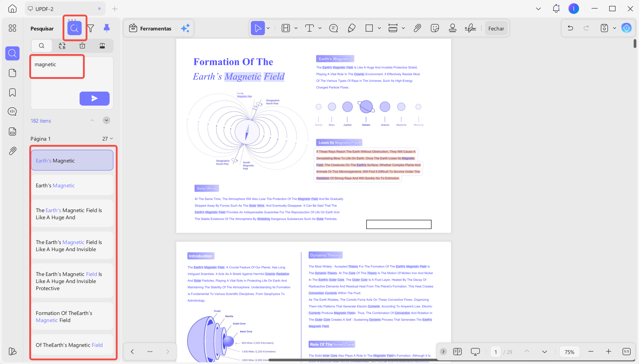The image size is (639, 364).
Task: Run the search with the send arrow button
Action: (x=95, y=98)
